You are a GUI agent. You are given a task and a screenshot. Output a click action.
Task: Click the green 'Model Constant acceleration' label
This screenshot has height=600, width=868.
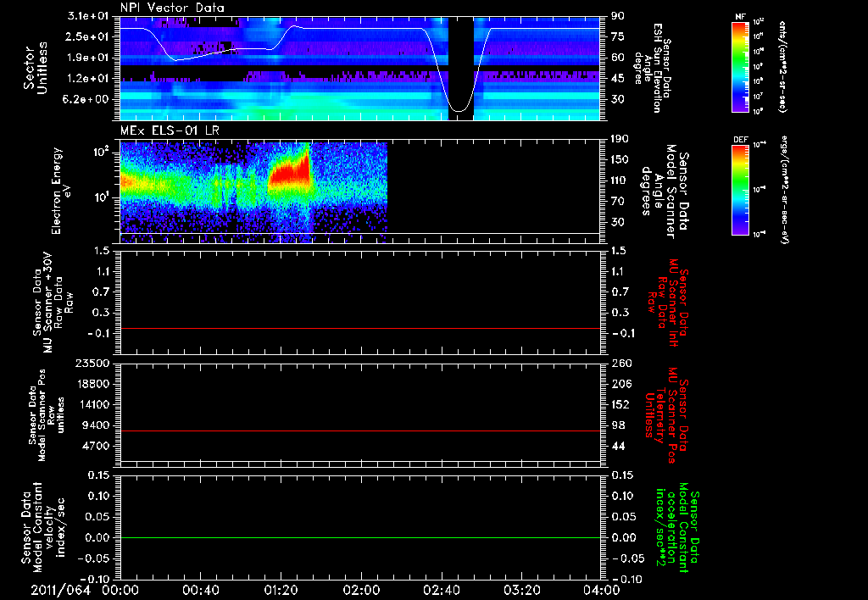click(x=677, y=527)
